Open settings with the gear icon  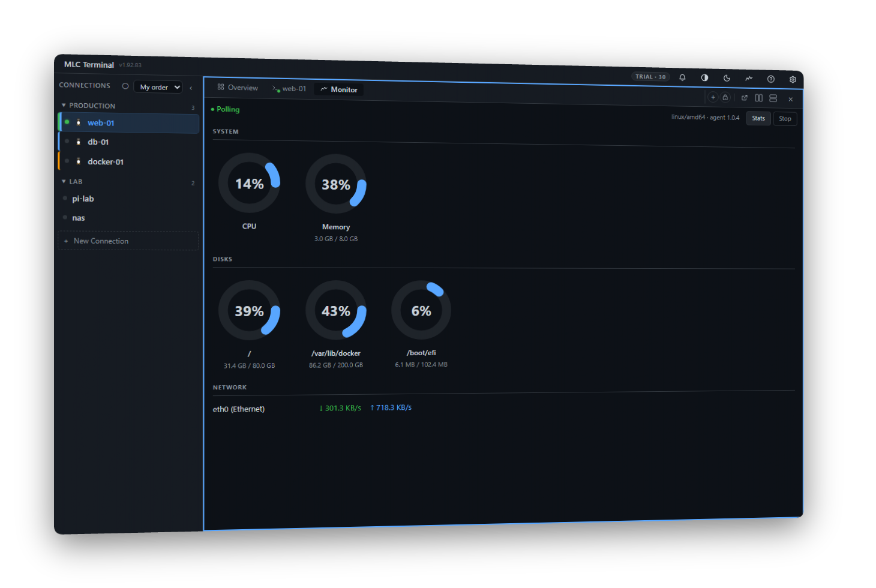[x=793, y=79]
